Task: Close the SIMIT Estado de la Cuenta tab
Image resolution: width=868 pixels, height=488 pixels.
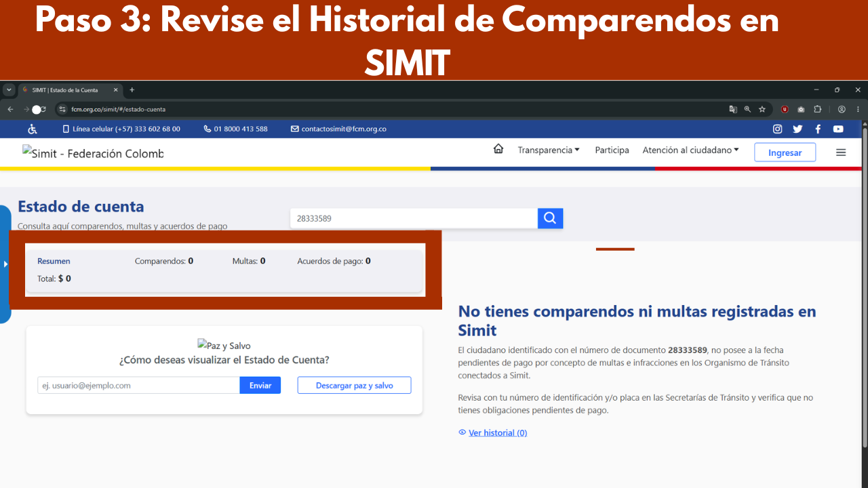Action: coord(116,89)
